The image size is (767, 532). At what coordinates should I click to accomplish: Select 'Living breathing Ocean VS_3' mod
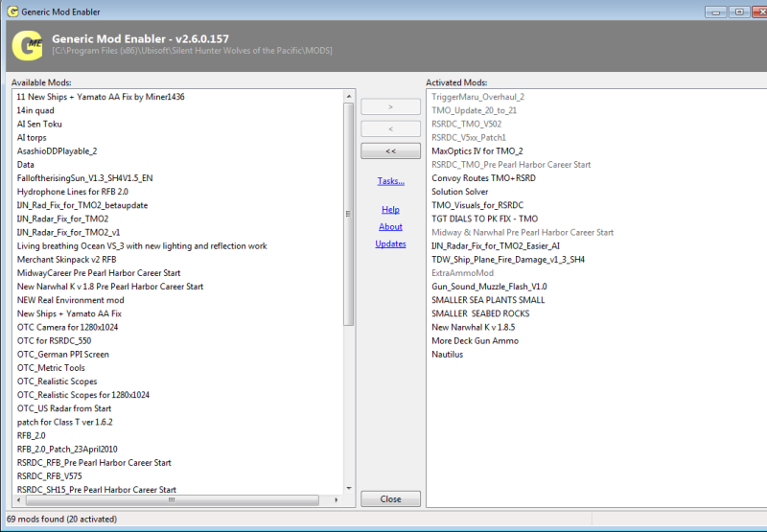pyautogui.click(x=142, y=246)
